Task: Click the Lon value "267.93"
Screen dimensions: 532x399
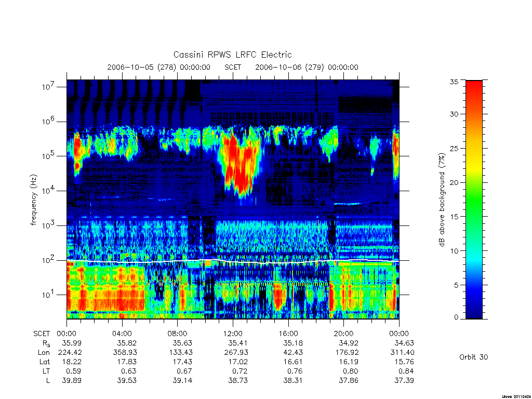Action: pyautogui.click(x=236, y=353)
